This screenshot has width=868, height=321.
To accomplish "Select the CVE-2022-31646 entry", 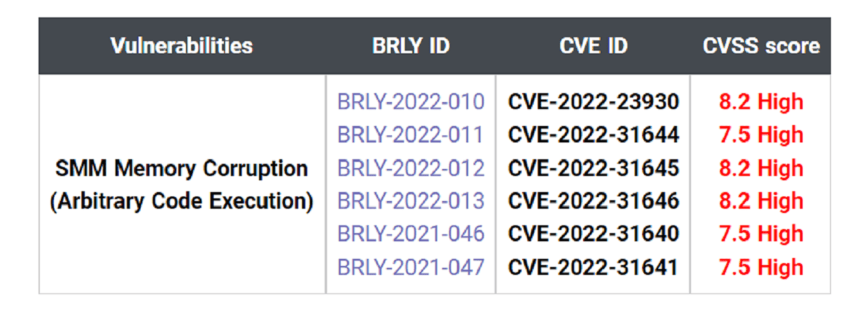I will pyautogui.click(x=593, y=201).
